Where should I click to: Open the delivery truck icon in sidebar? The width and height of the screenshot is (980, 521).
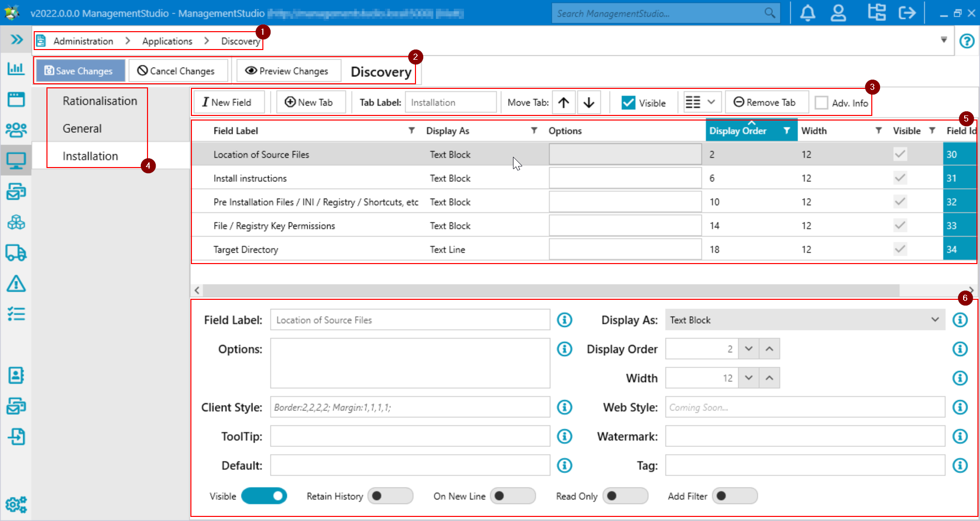pos(16,253)
